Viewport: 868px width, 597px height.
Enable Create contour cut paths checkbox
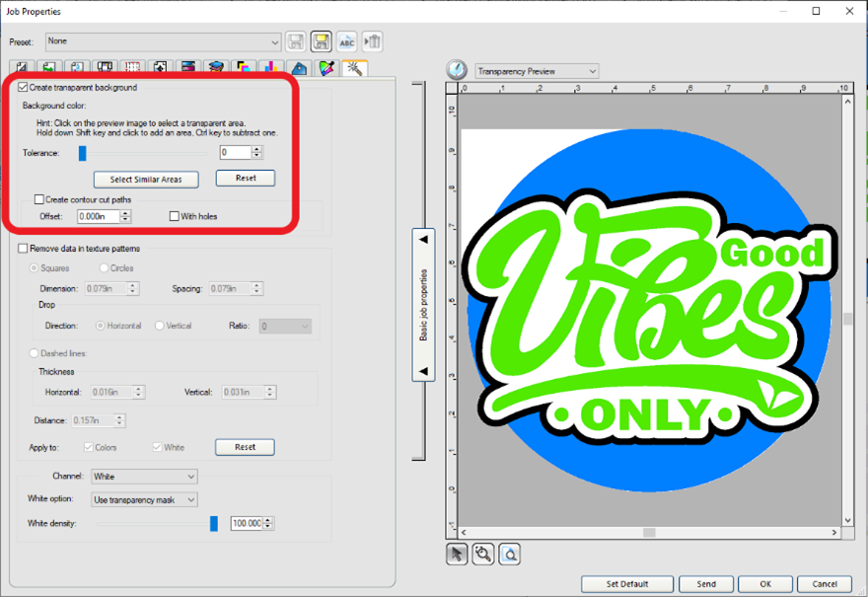tap(39, 199)
